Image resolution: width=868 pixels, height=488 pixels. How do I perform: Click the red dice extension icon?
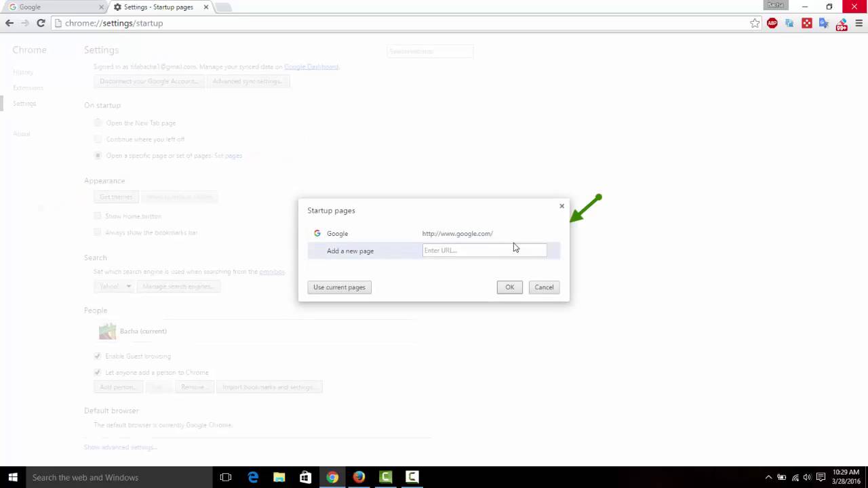[806, 23]
